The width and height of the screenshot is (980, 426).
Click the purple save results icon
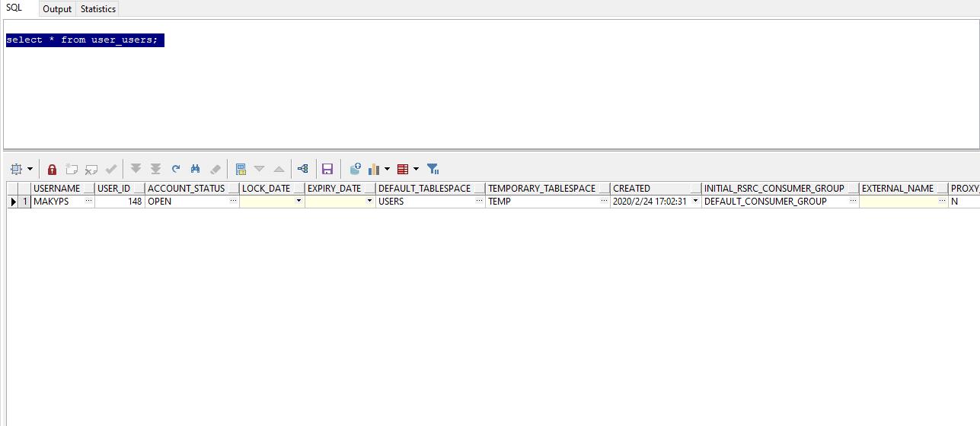pos(327,169)
